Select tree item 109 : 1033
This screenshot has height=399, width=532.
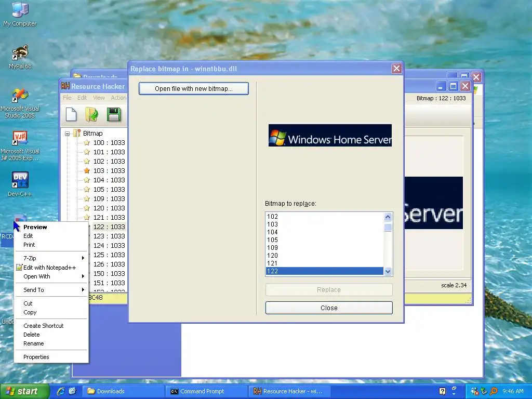(109, 198)
